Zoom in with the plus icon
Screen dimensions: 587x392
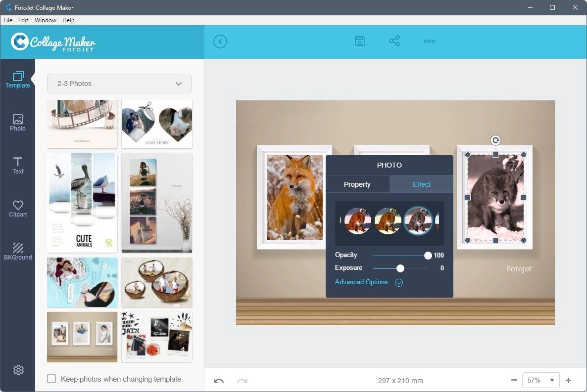(x=568, y=380)
